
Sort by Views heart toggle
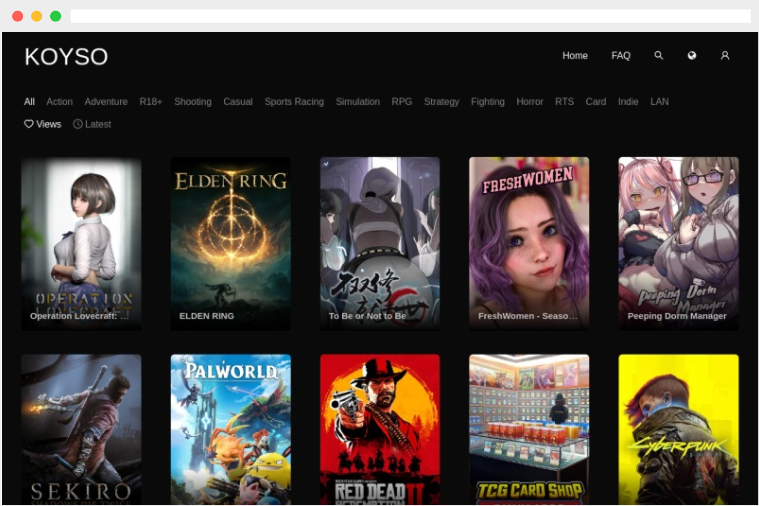(43, 124)
